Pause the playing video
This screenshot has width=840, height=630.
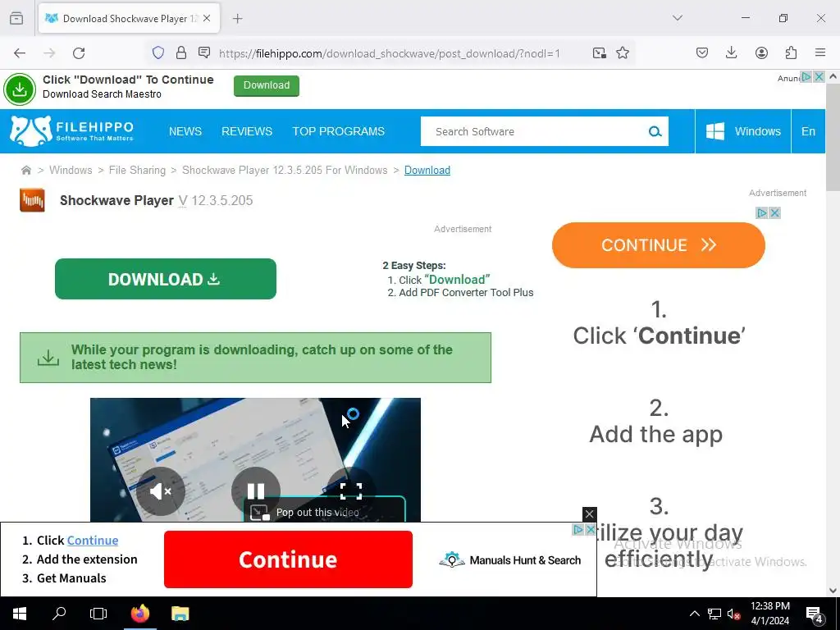256,491
